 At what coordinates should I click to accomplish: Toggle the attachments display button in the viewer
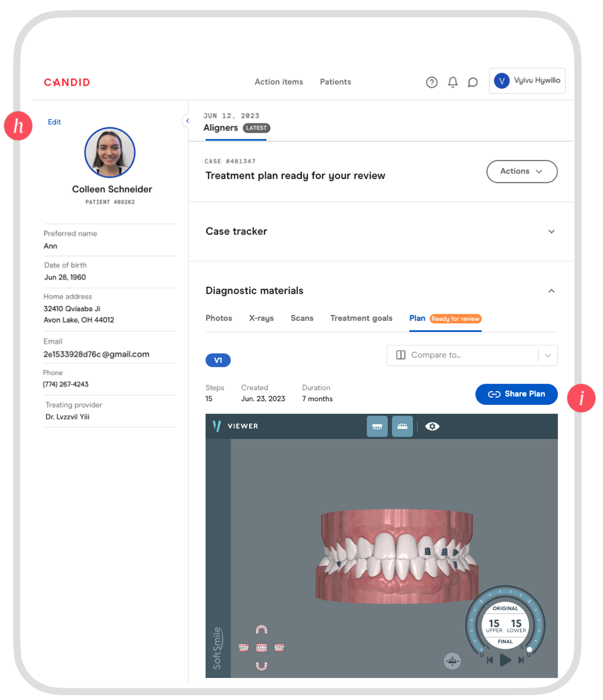pyautogui.click(x=377, y=426)
